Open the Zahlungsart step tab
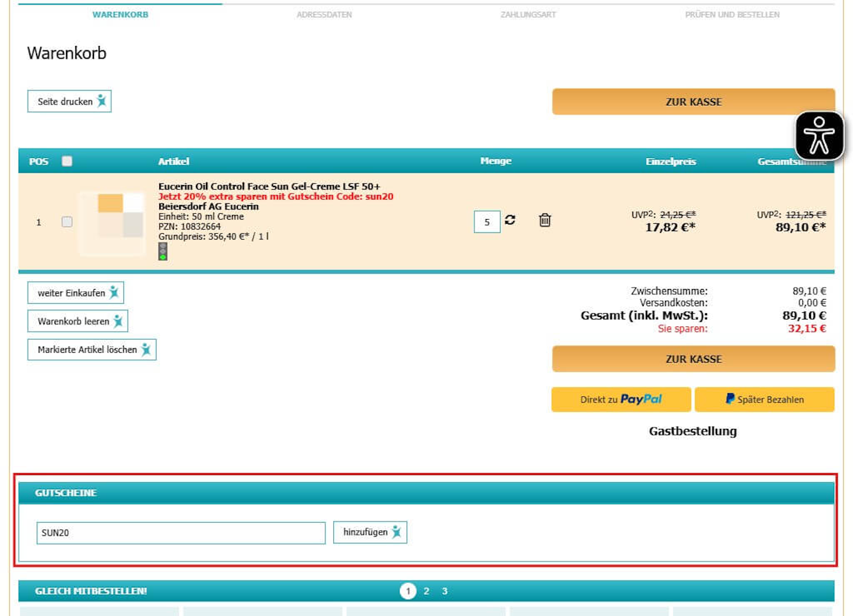 [528, 15]
